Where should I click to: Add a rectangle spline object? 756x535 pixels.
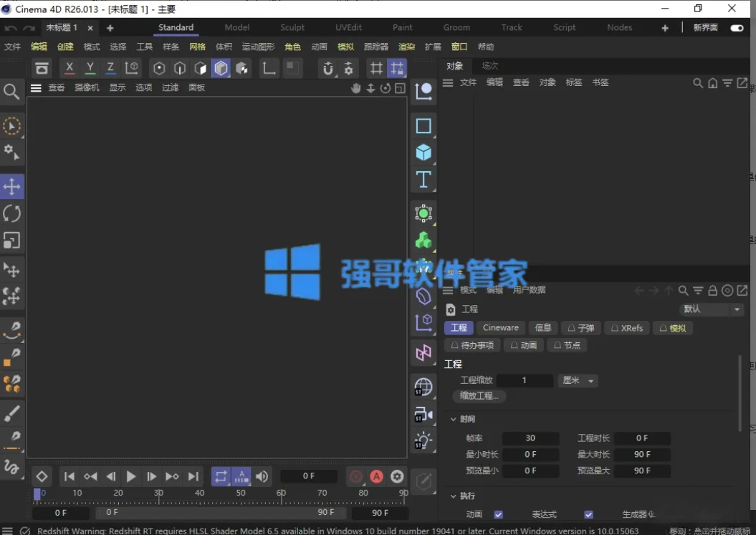(424, 126)
